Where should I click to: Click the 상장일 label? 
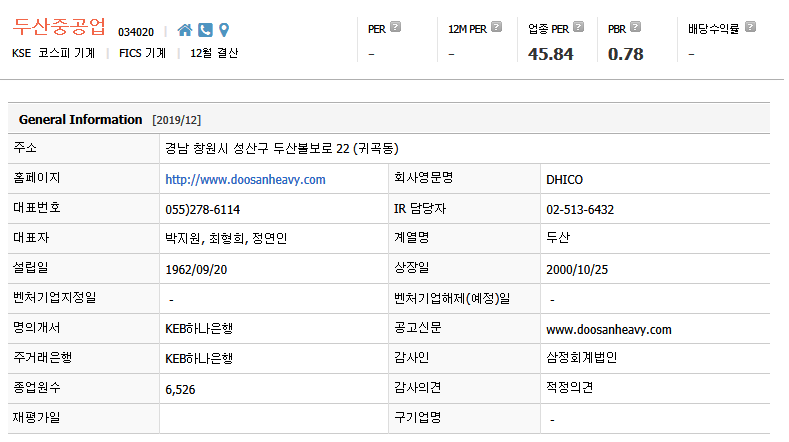coord(412,267)
